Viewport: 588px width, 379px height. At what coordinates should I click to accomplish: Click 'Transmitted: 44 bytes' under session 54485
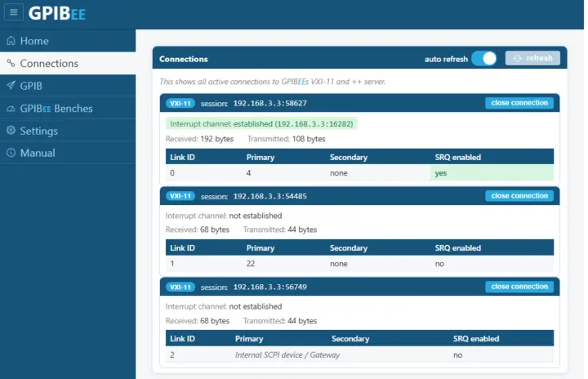(280, 230)
